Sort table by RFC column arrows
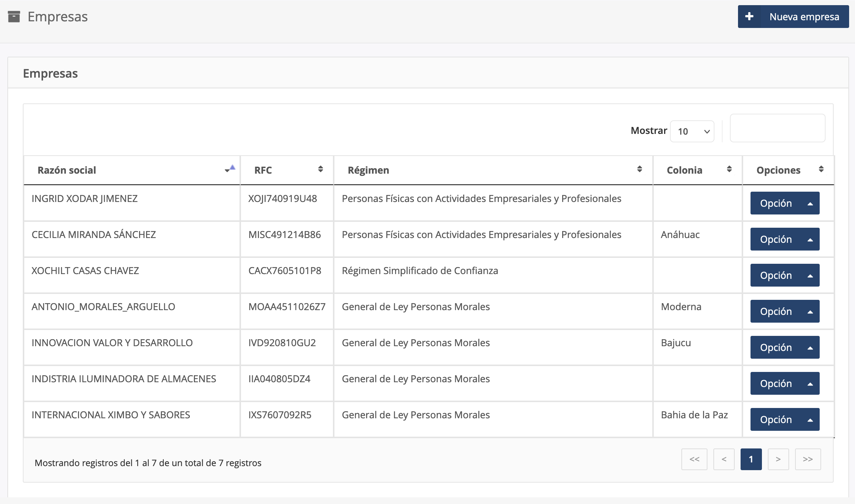 pos(320,169)
